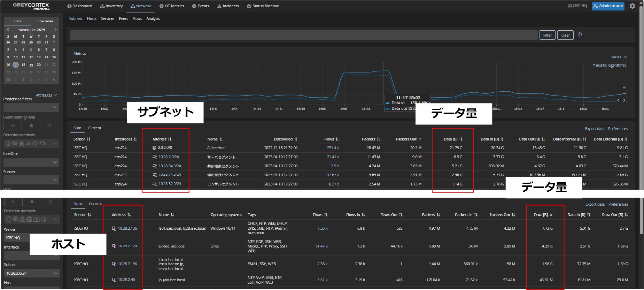Click device icon beside 10.28.2.136
Image resolution: width=644 pixels, height=290 pixels.
pos(114,229)
